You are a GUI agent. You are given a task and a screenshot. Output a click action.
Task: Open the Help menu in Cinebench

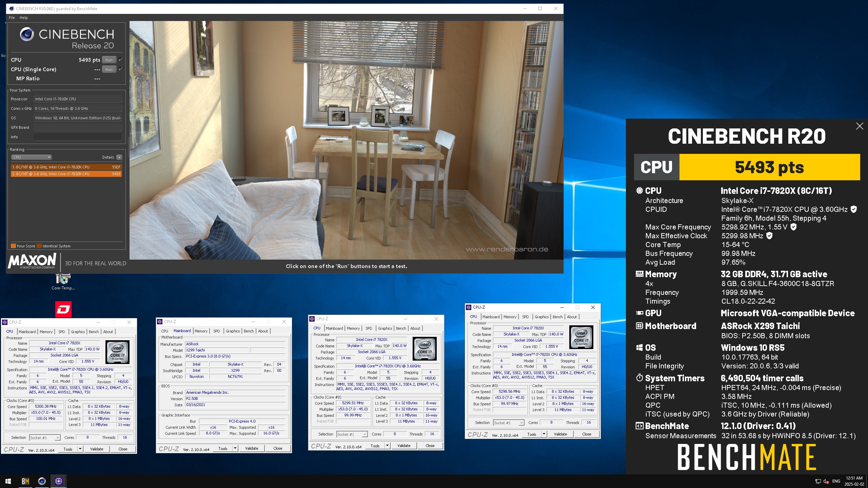[23, 18]
